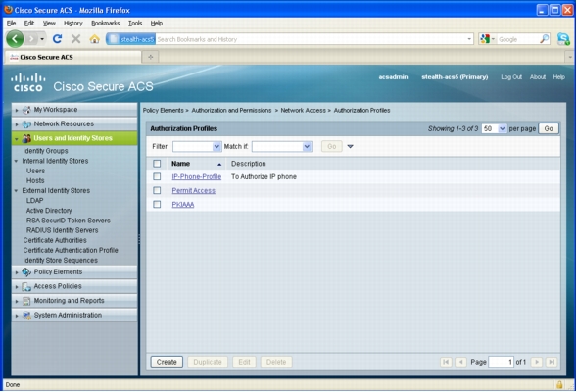
Task: Check the IP-Phone-Profile row checkbox
Action: coord(157,176)
